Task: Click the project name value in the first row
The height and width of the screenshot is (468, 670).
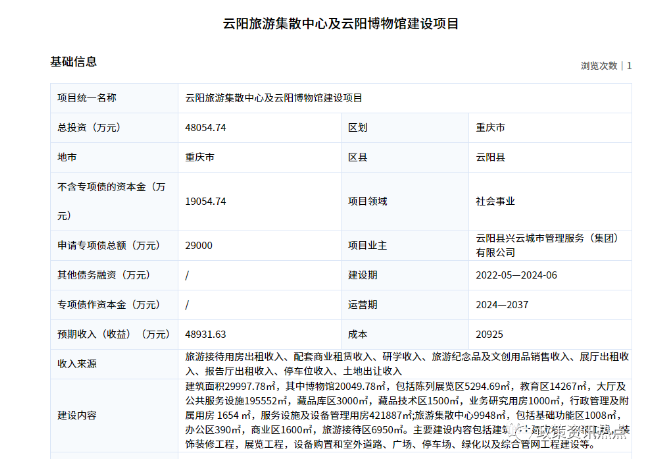Action: 273,98
